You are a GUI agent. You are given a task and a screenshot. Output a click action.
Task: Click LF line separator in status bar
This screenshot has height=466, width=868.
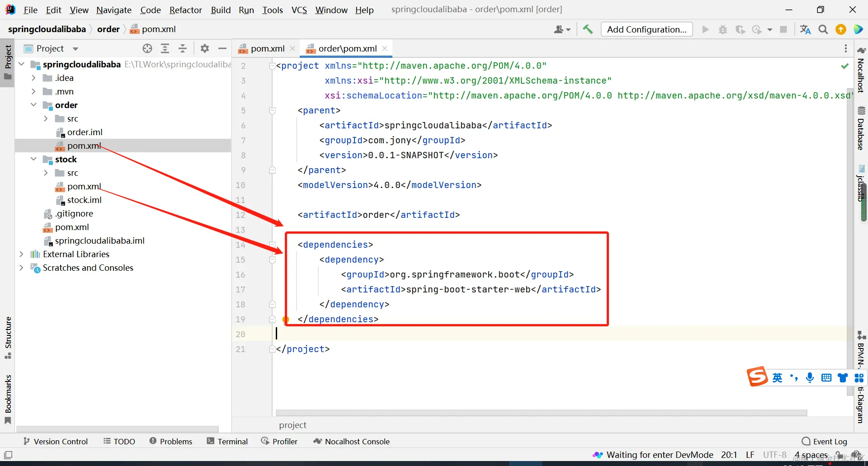point(750,455)
